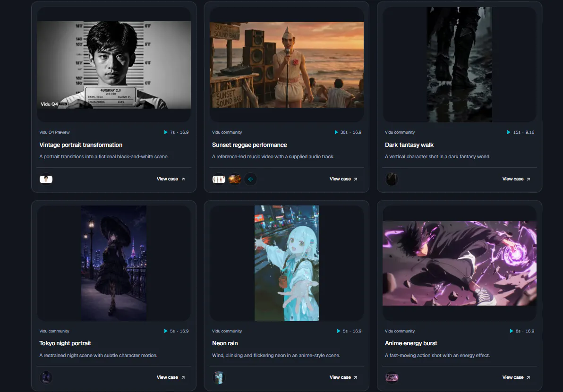Click the reference image icon under Neon rain
563x392 pixels.
tap(219, 377)
